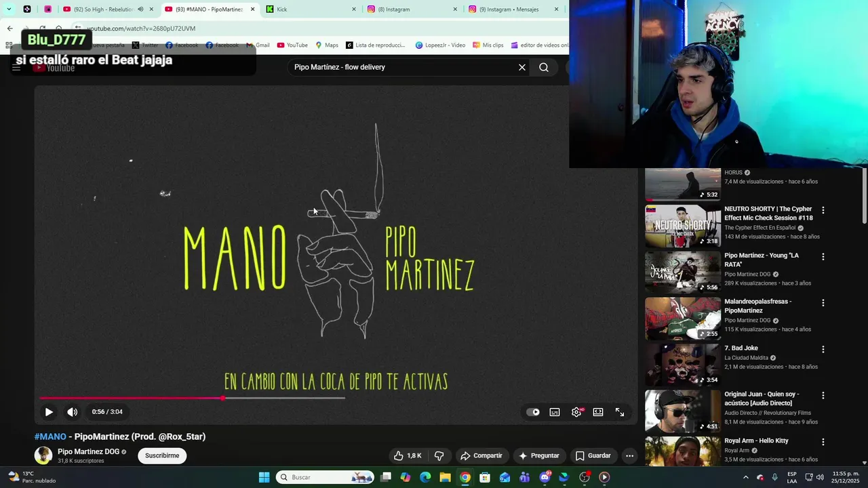This screenshot has height=488, width=868.
Task: Open more actions menu beside Guardar
Action: 629,455
